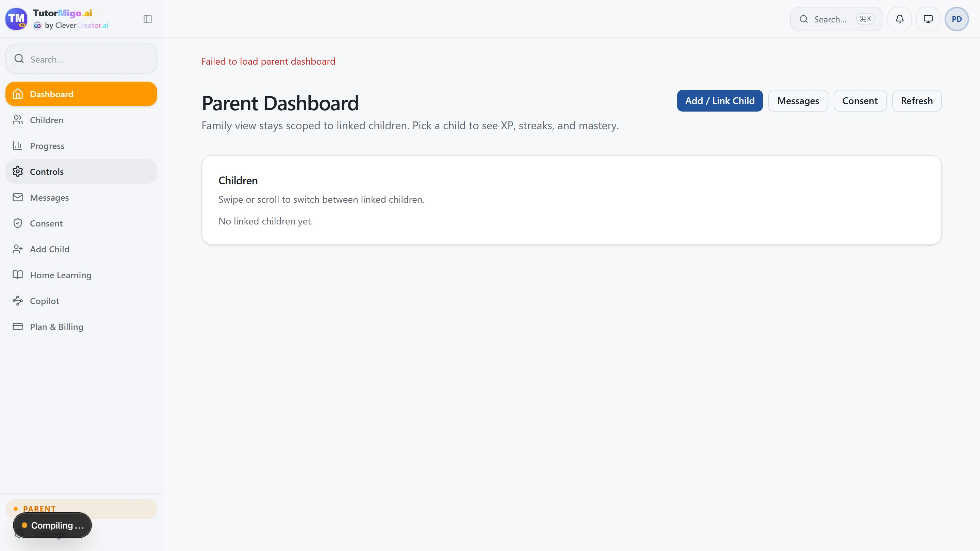Screen dimensions: 980x551
Task: Open notifications bell icon
Action: coord(899,19)
